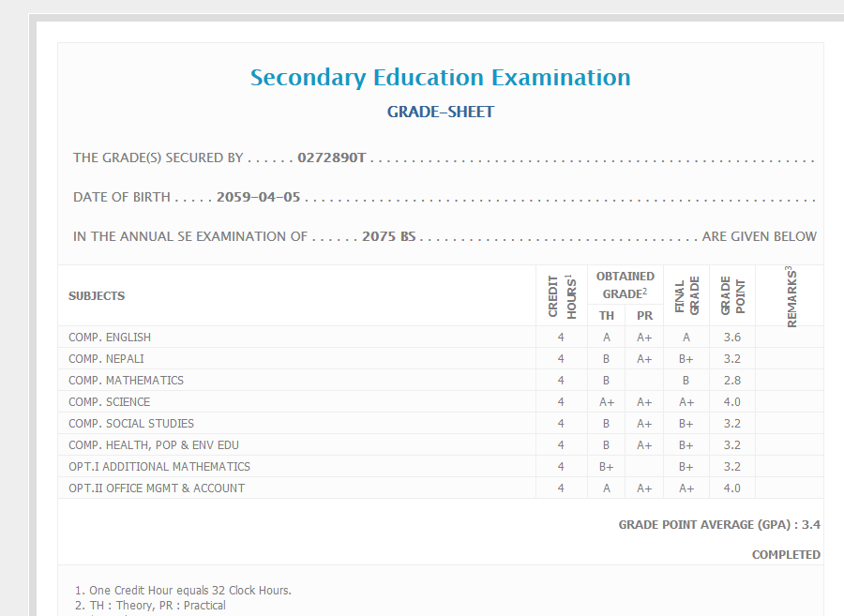844x616 pixels.
Task: Select the date of birth 2059-04-05
Action: [x=258, y=198]
